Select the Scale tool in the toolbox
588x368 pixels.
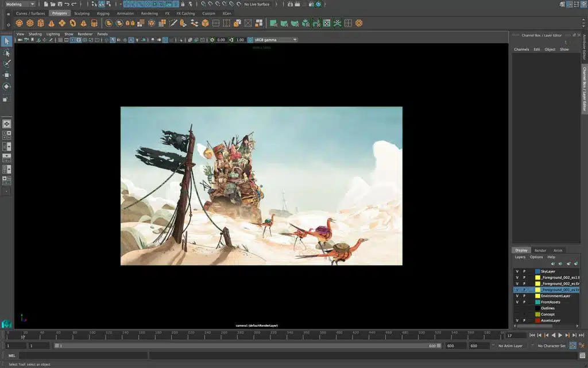[x=7, y=98]
